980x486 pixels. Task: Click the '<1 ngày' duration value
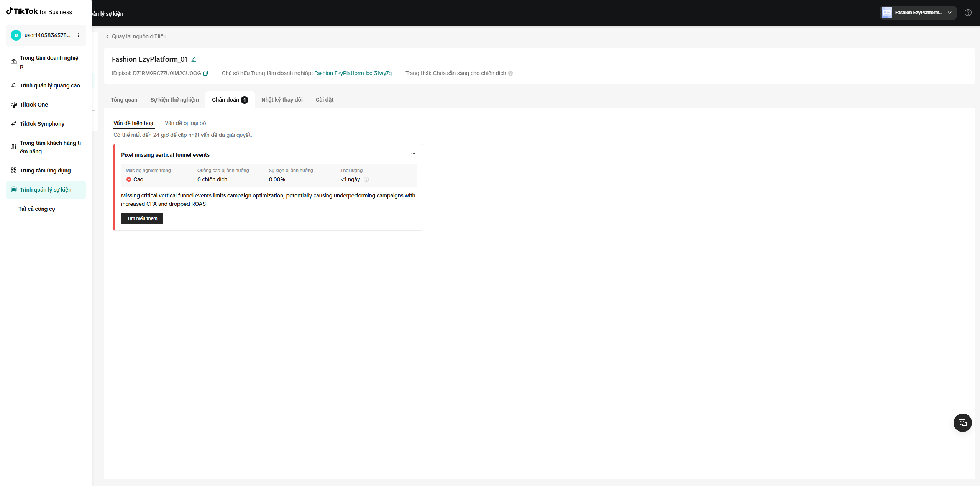point(350,179)
